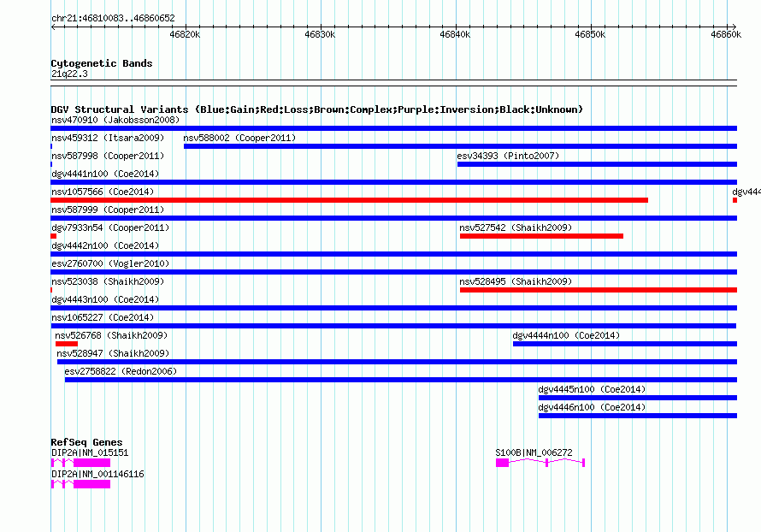761x532 pixels.
Task: Select the dgv4444n100 (Coe2014) label
Action: point(566,335)
